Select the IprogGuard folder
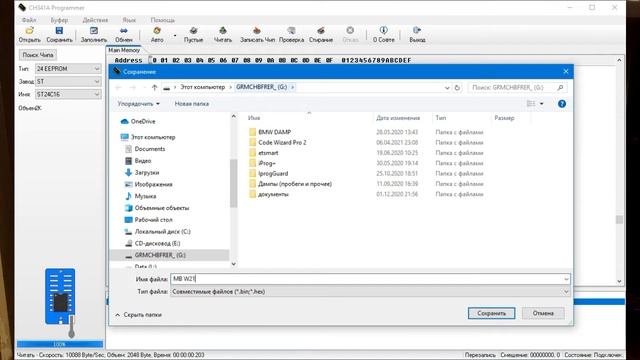The width and height of the screenshot is (640, 360). [x=268, y=173]
